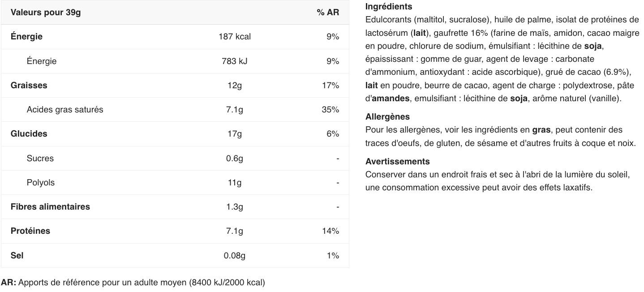644x292 pixels.
Task: Click the Sucres row label
Action: coord(40,158)
